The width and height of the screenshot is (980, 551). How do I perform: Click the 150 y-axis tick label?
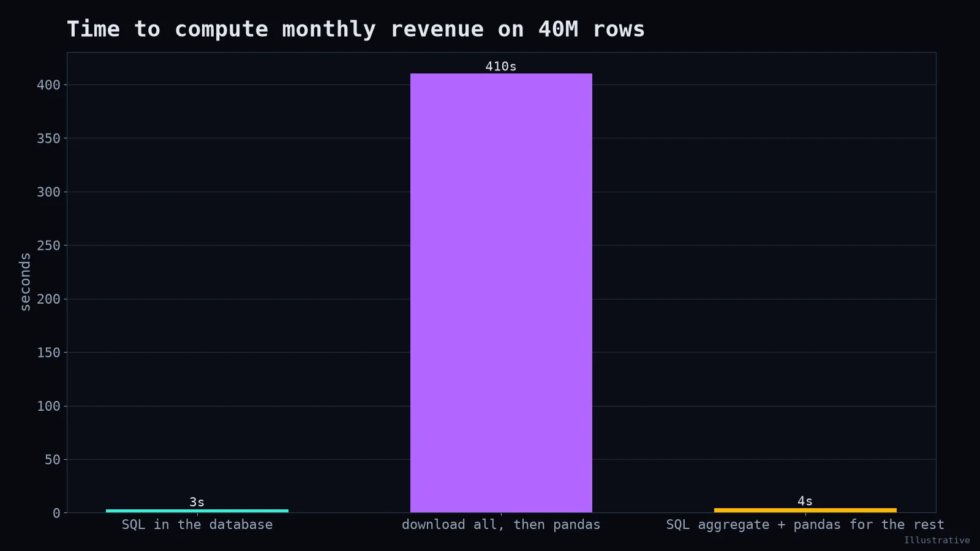point(48,353)
